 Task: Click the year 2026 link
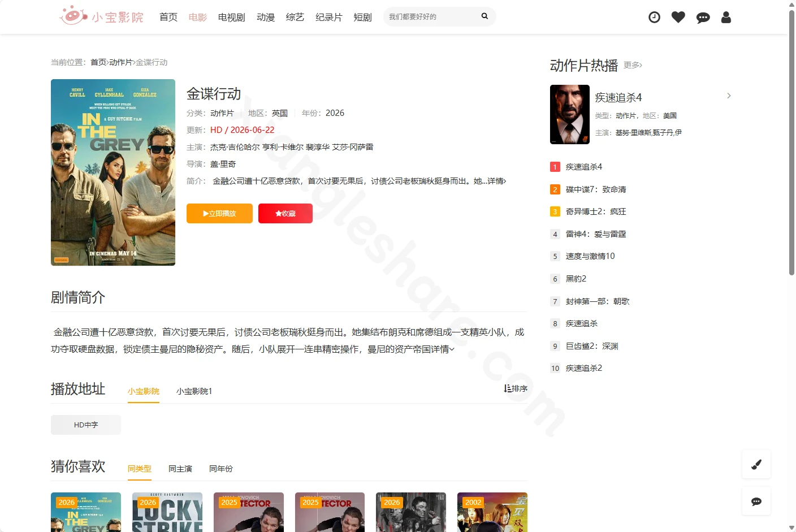pyautogui.click(x=335, y=113)
